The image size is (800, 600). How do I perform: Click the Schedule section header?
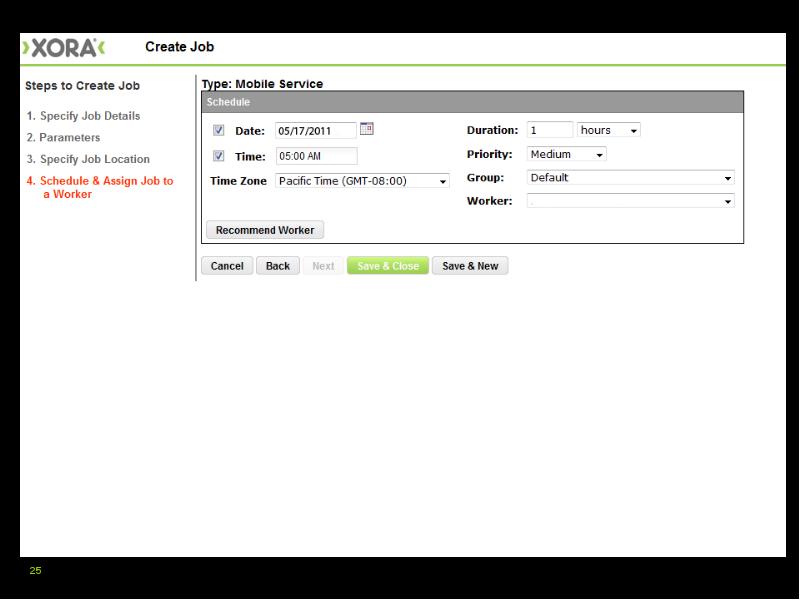click(x=472, y=102)
